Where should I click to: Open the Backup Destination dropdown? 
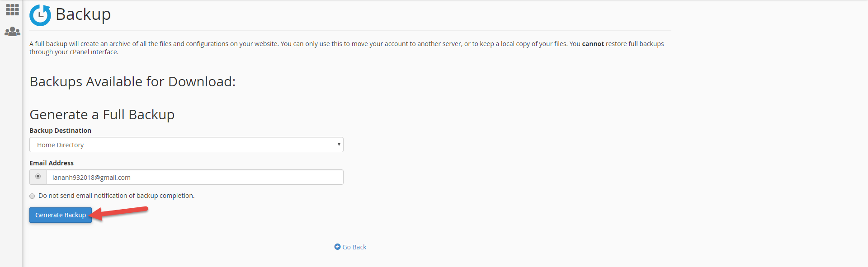tap(186, 145)
